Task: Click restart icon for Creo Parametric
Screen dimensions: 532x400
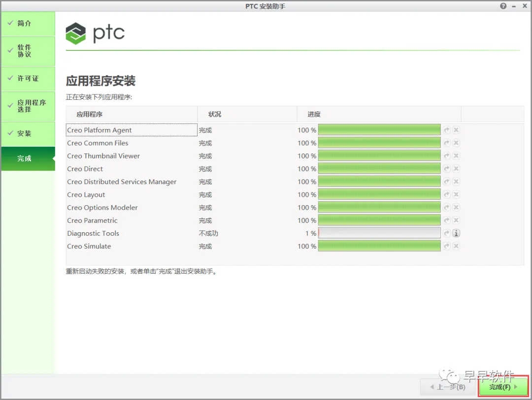Action: [x=447, y=220]
